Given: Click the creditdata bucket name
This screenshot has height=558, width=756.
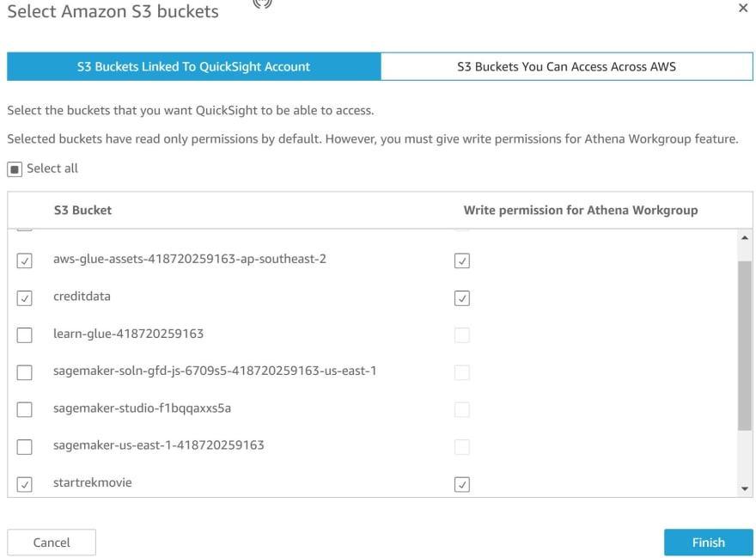Looking at the screenshot, I should click(x=82, y=297).
